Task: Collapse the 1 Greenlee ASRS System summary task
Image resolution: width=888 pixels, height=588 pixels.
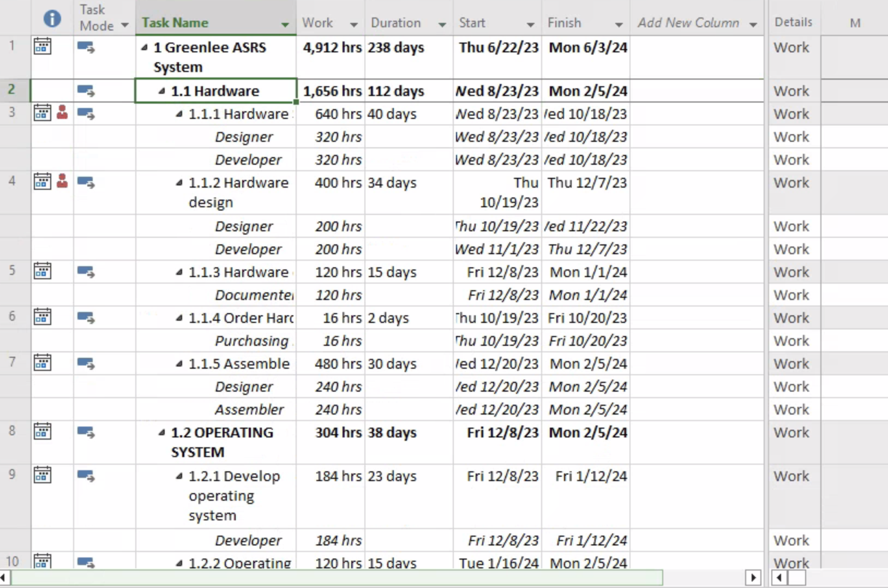Action: 145,48
